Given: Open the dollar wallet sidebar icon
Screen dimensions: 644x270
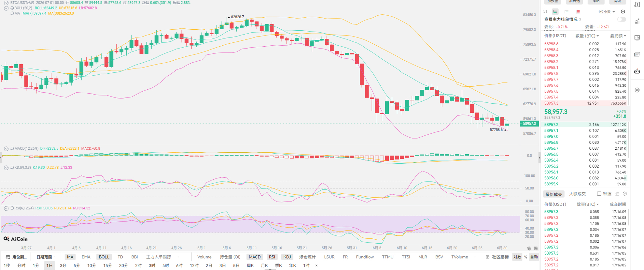Looking at the screenshot, I should click(x=637, y=5).
